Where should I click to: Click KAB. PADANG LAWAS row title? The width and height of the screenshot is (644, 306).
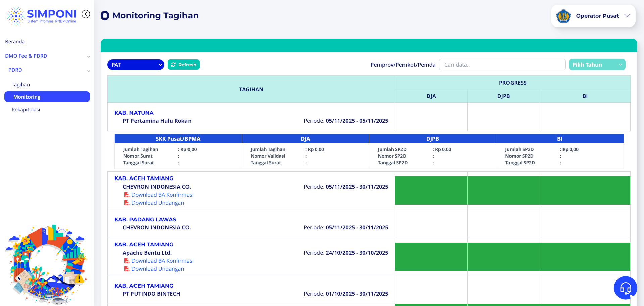145,219
